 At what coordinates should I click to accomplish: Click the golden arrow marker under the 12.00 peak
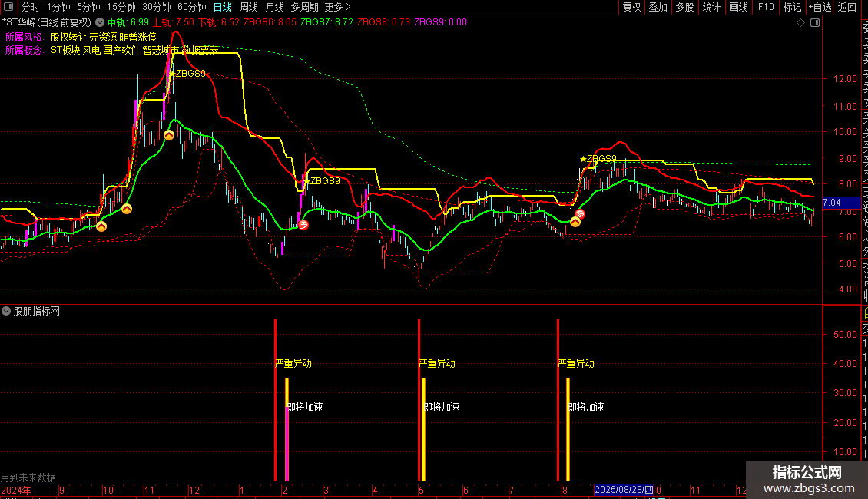pyautogui.click(x=169, y=135)
